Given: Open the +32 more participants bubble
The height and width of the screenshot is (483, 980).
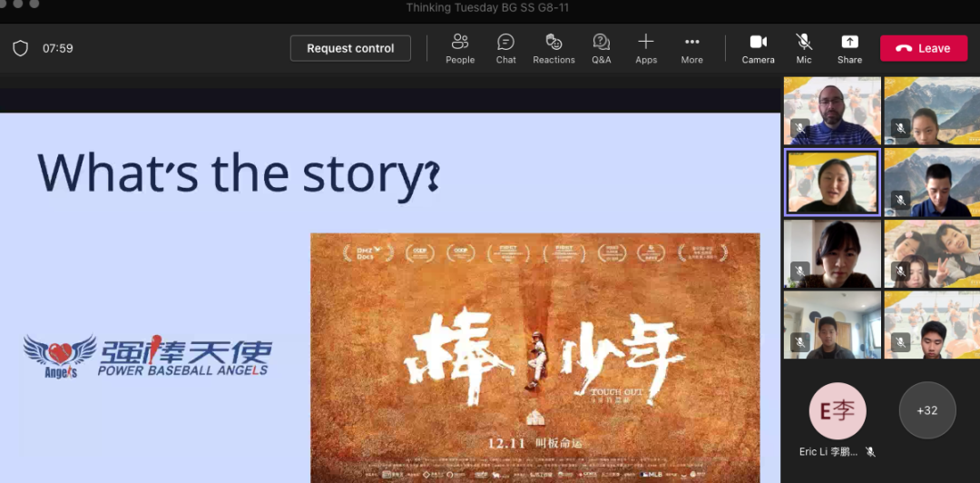Looking at the screenshot, I should (x=927, y=410).
